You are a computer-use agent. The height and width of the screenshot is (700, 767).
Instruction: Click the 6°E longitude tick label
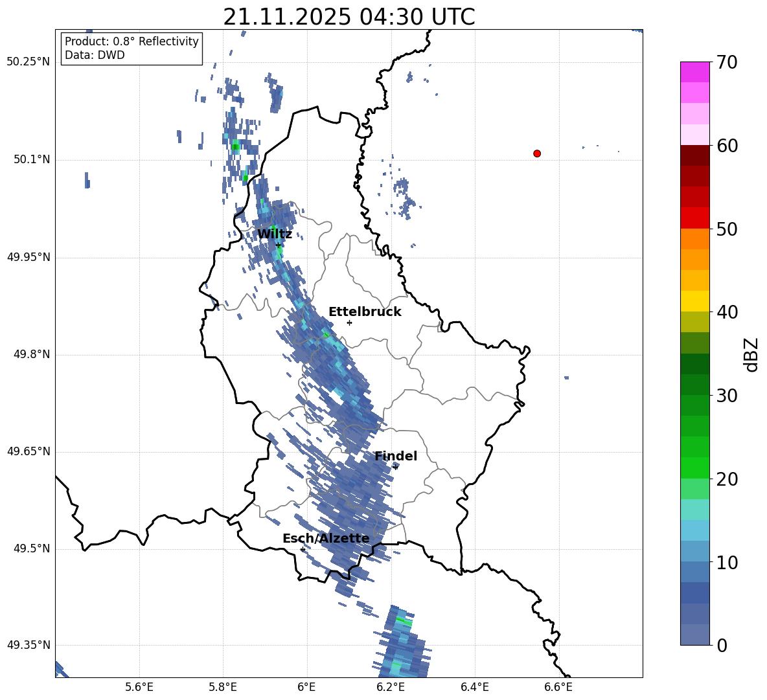tap(306, 687)
